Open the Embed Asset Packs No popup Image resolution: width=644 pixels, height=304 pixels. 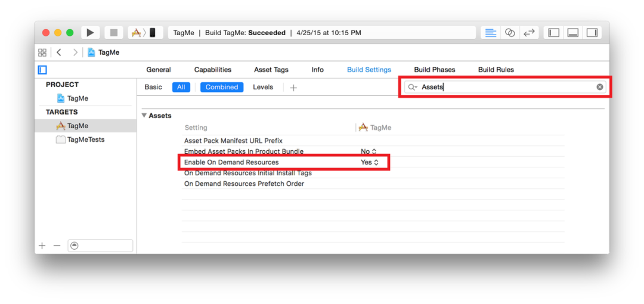pyautogui.click(x=369, y=151)
